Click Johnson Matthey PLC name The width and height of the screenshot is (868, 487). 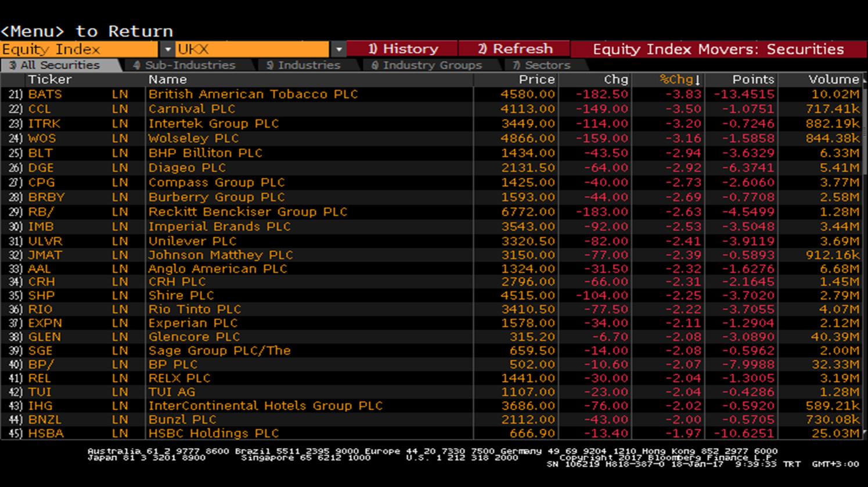221,255
